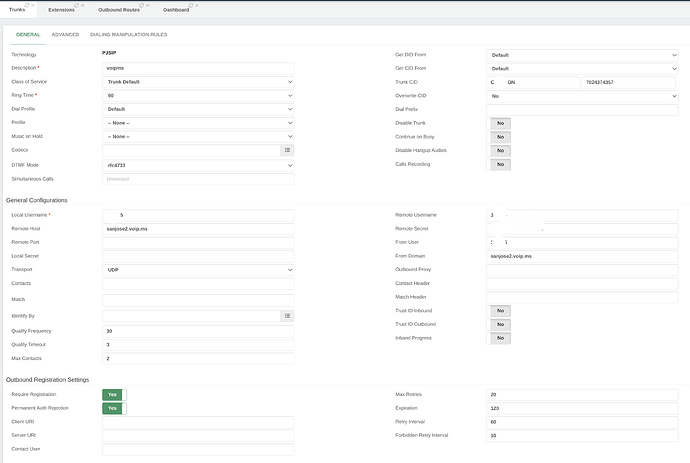
Task: Click the Qualify Frequency field
Action: click(x=198, y=331)
